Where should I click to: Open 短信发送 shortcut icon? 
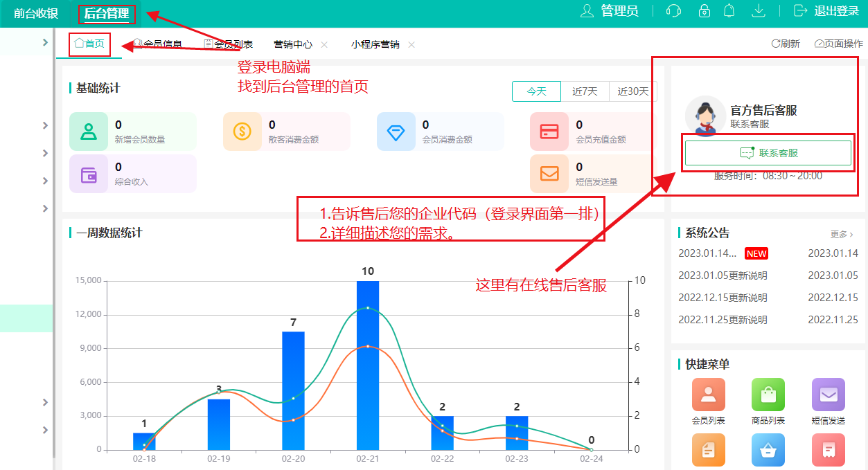[x=828, y=395]
